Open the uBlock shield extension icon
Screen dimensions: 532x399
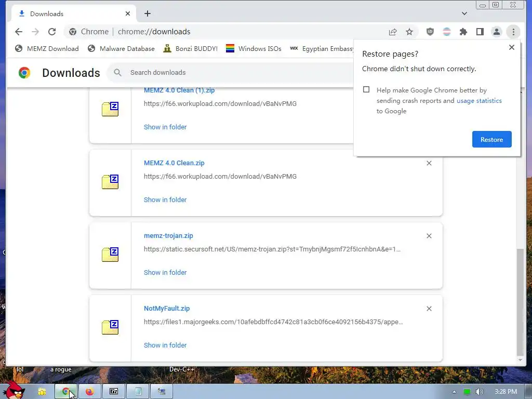click(x=430, y=32)
